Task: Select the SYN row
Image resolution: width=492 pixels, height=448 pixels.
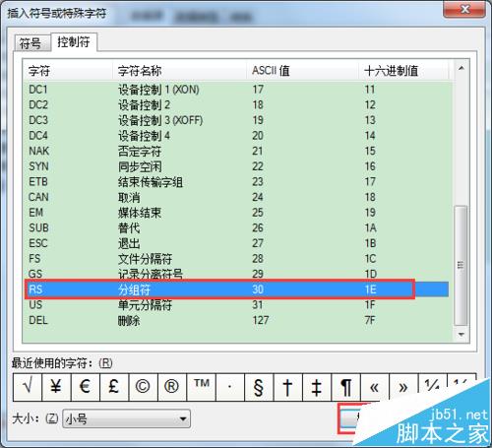Action: click(237, 166)
